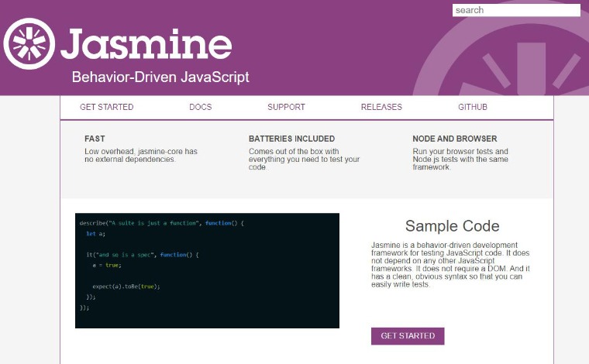Click the 'Sample Code' heading
The height and width of the screenshot is (364, 589).
[453, 226]
